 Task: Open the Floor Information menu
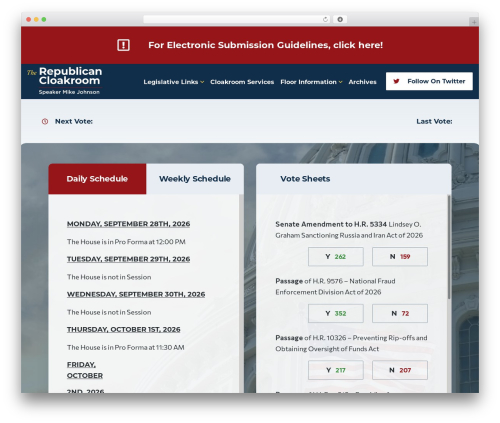[x=308, y=82]
